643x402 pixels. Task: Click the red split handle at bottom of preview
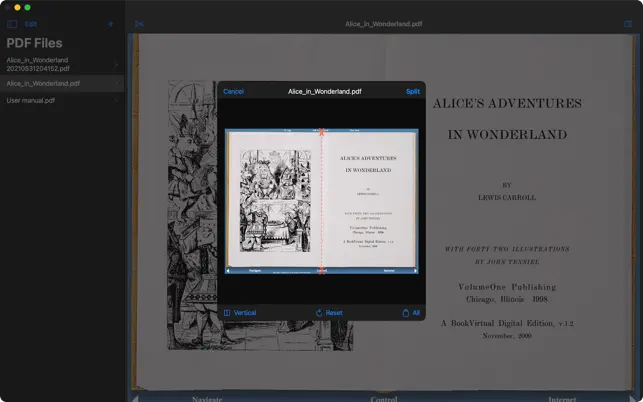(322, 271)
